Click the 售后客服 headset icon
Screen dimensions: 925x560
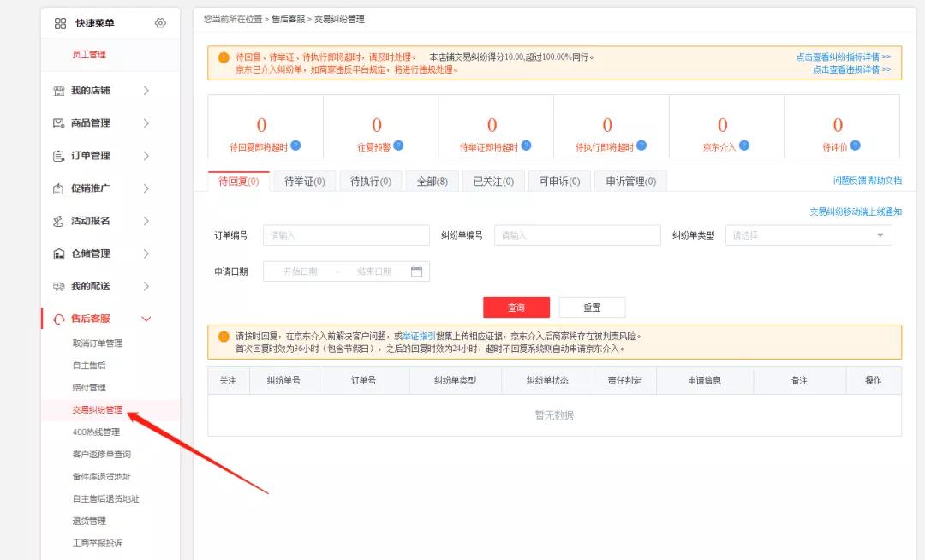tap(58, 319)
